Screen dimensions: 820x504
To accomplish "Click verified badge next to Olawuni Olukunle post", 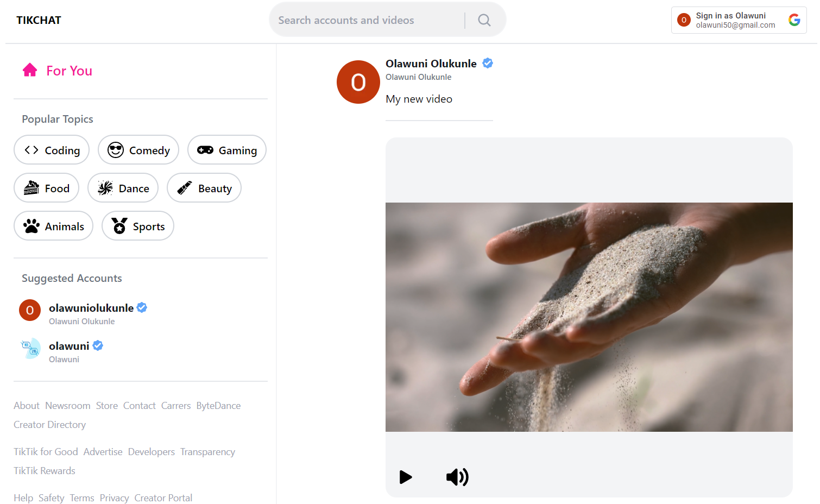I will (488, 63).
